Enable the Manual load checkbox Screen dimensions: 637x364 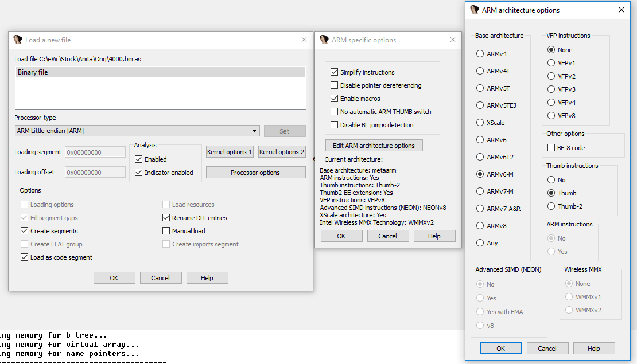coord(166,231)
